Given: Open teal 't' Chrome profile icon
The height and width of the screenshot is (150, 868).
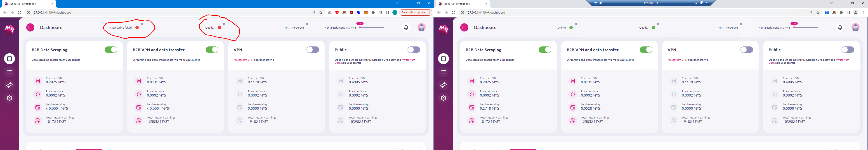Looking at the screenshot, I should coord(395,12).
